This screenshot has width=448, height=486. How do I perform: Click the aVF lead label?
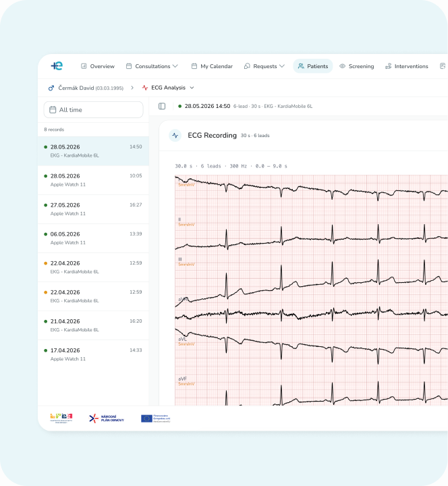point(182,379)
